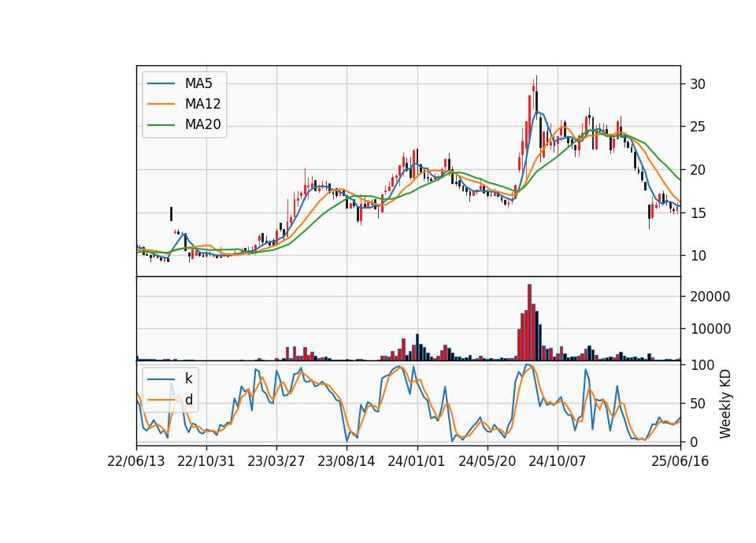This screenshot has height=543, width=756.
Task: Click the KD axis value 50
Action: (x=698, y=404)
